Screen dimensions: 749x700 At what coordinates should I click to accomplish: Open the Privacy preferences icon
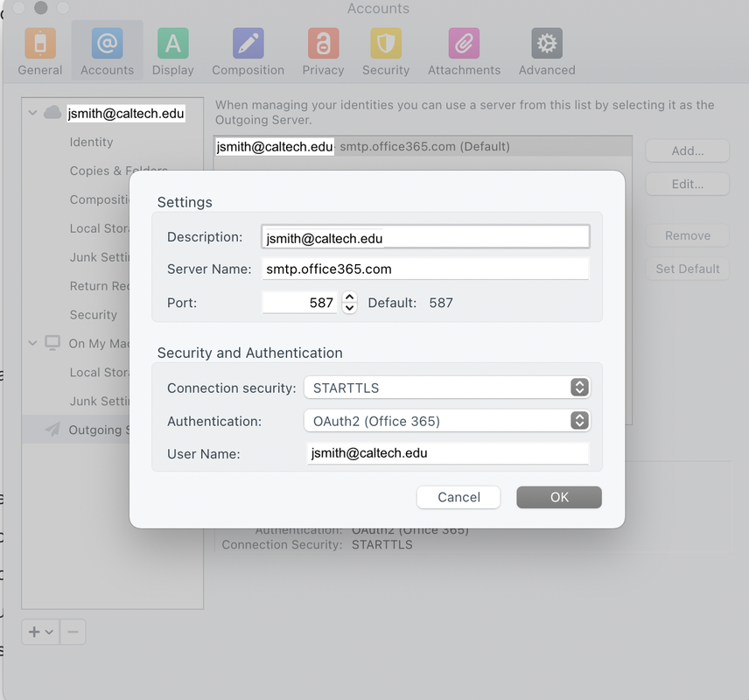pyautogui.click(x=323, y=44)
